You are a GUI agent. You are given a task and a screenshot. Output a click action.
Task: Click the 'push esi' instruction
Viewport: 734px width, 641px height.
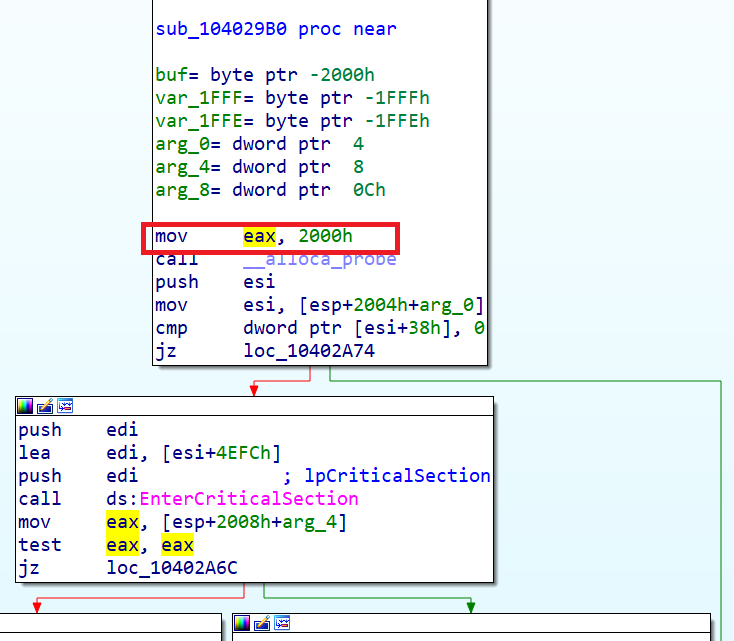click(x=215, y=282)
